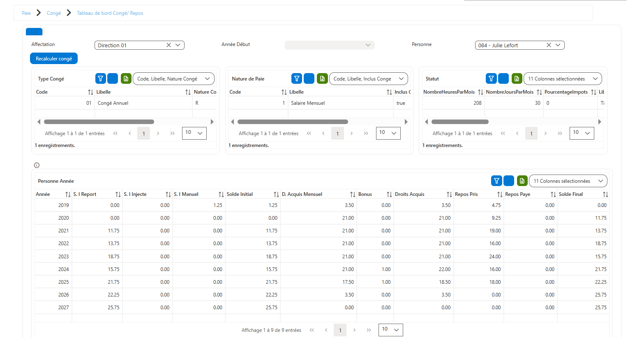
Task: Select the Congé Annuel row
Action: [126, 103]
